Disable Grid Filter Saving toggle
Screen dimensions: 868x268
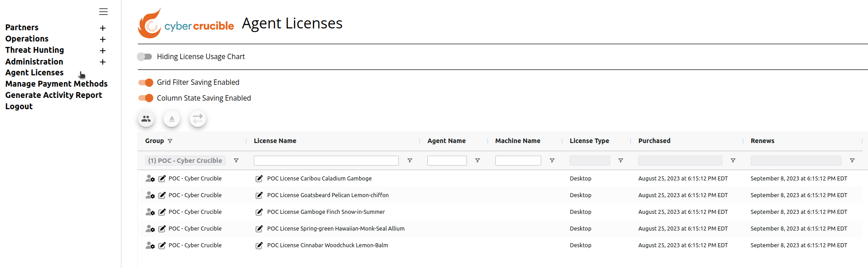coord(146,83)
